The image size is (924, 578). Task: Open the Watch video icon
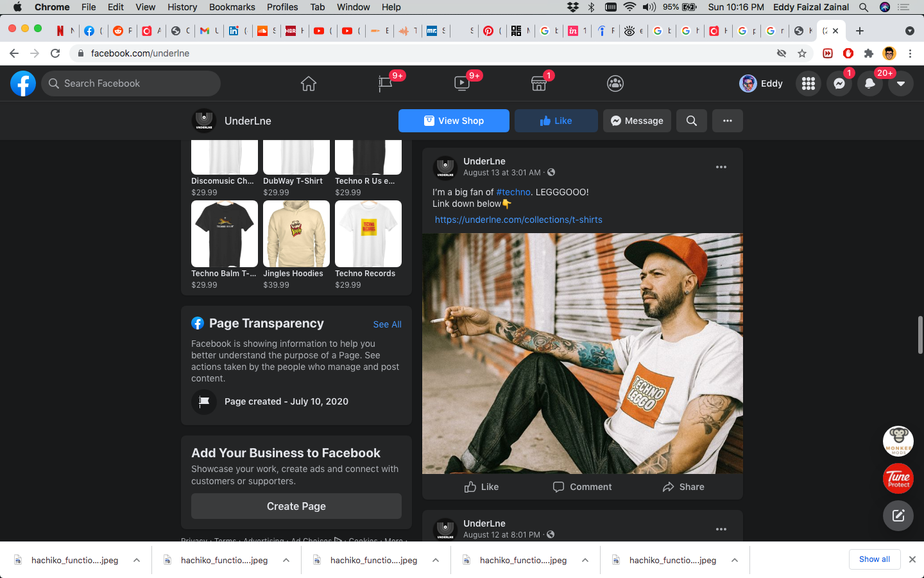pos(462,83)
